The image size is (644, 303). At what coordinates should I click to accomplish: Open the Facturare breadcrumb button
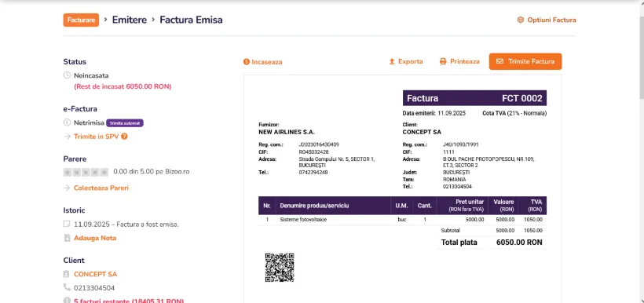[x=81, y=20]
